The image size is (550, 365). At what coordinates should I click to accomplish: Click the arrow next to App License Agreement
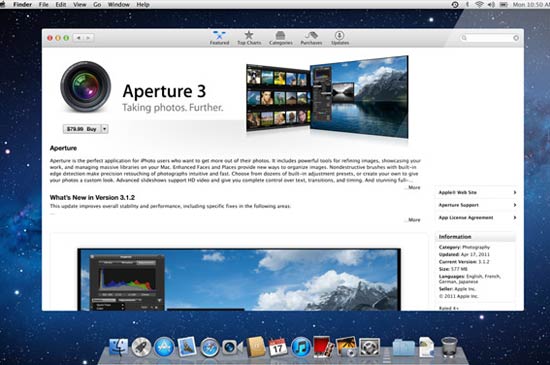point(515,218)
